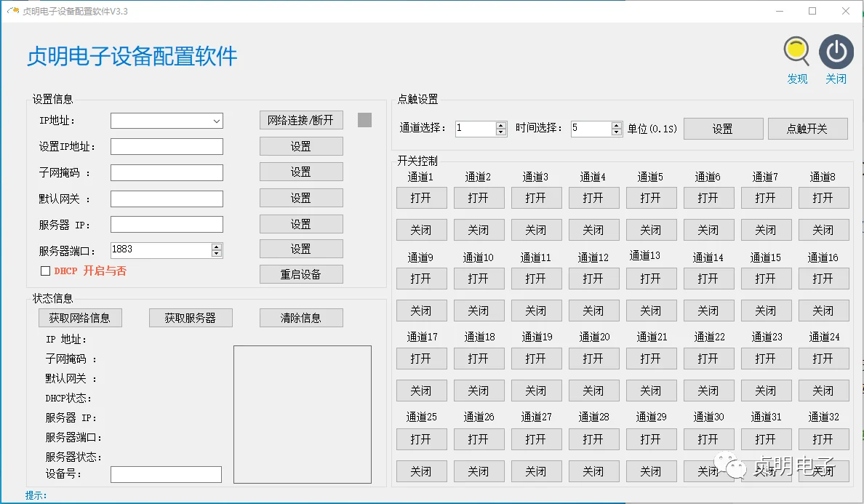Open 通道15 with 打开 button
The image size is (864, 504).
click(x=766, y=279)
